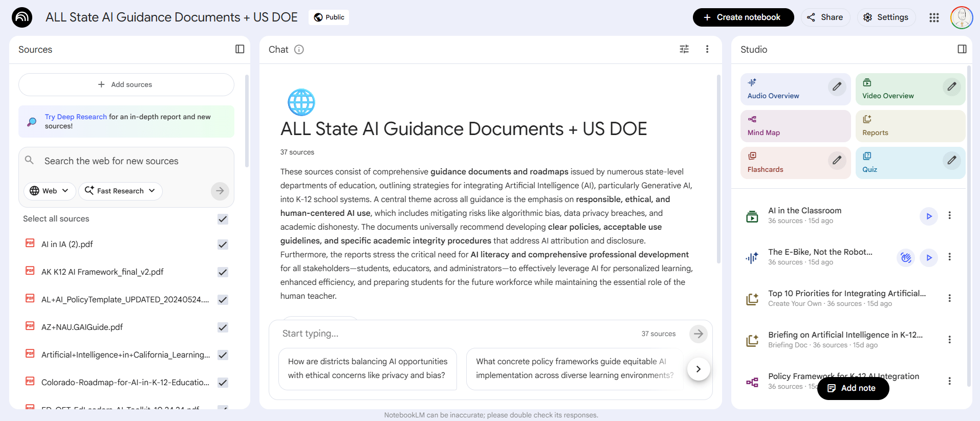Open more options for The E-Bike audio
The height and width of the screenshot is (421, 980).
coord(949,257)
